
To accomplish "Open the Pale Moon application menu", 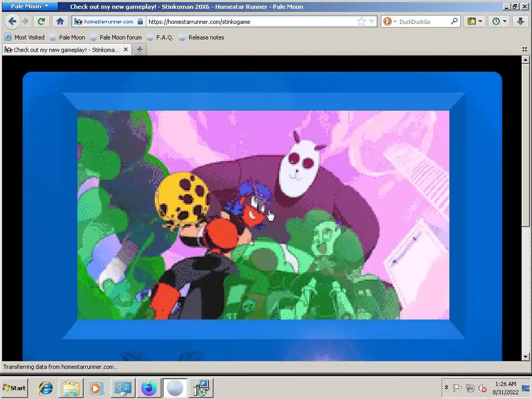I will [30, 6].
